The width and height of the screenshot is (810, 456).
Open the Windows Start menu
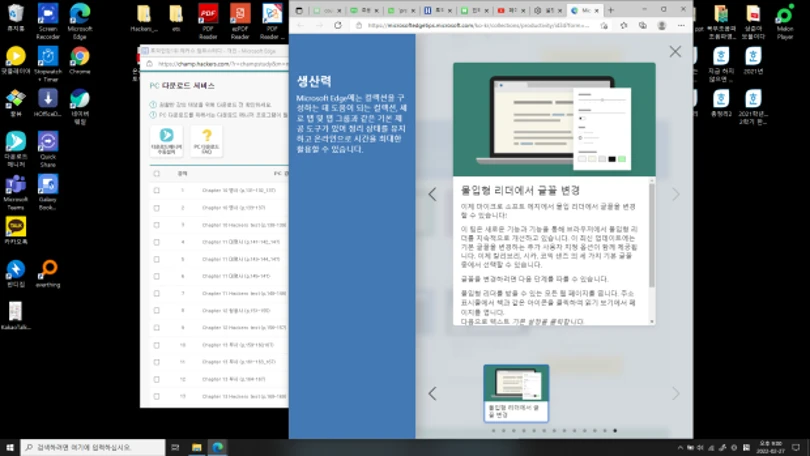coord(10,447)
